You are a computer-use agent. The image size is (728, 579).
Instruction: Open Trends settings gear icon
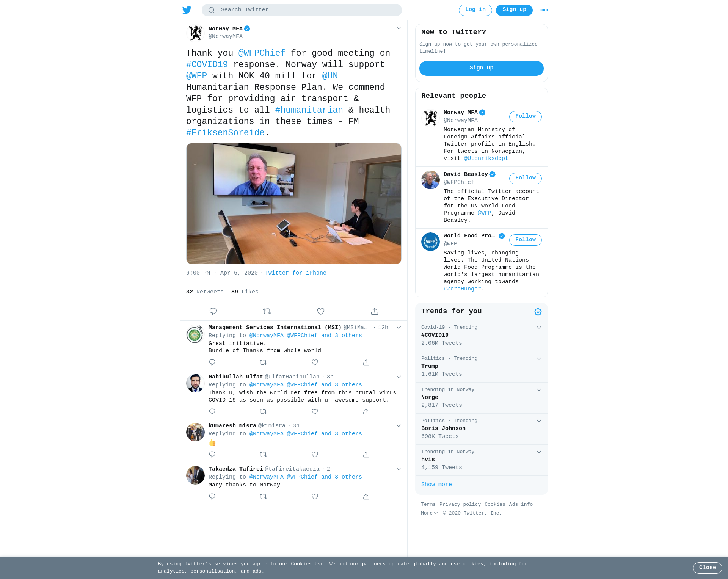(538, 312)
